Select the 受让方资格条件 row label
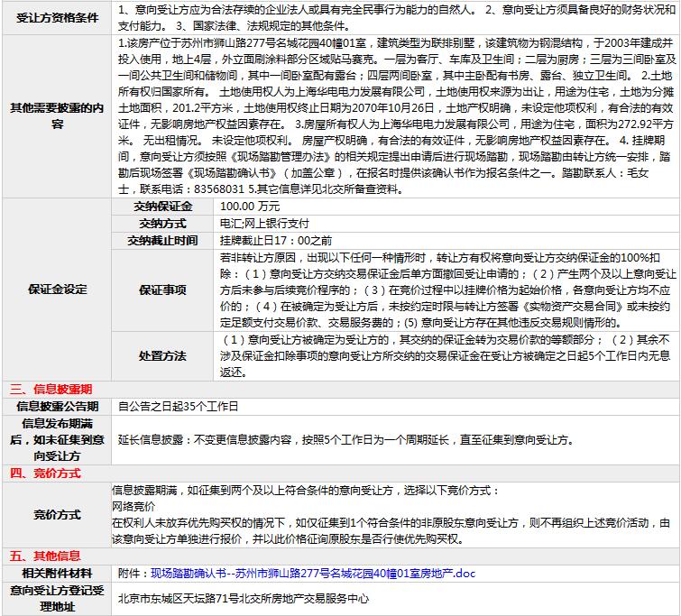This screenshot has width=681, height=616. [x=58, y=19]
